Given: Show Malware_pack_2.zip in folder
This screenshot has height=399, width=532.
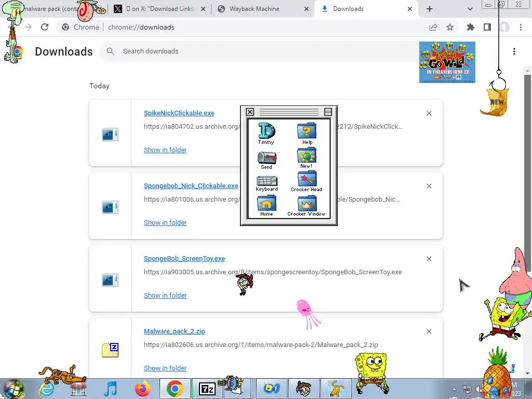Looking at the screenshot, I should 165,368.
